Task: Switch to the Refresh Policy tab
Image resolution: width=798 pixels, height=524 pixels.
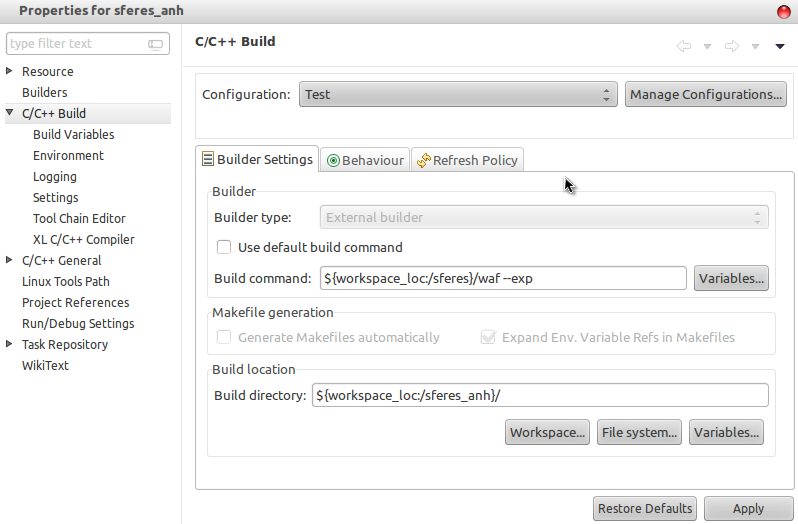Action: 467,160
